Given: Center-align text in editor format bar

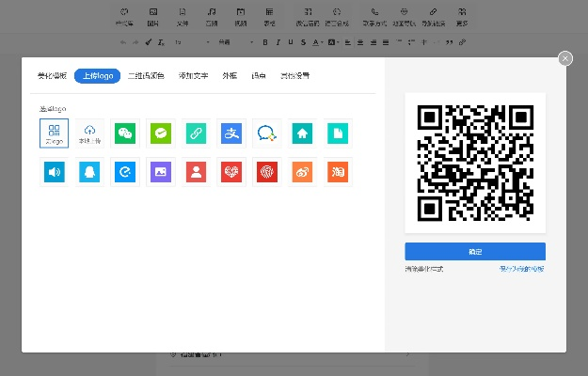Looking at the screenshot, I should (360, 42).
